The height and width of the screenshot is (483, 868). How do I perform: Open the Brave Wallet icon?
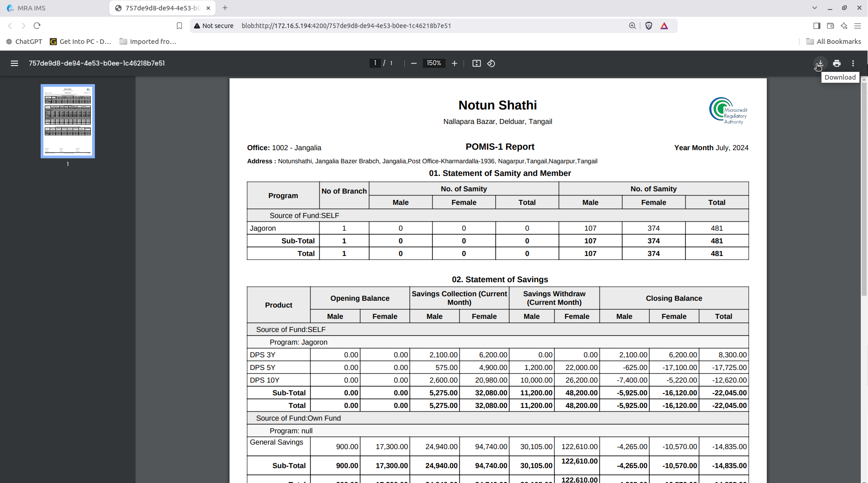(x=830, y=26)
